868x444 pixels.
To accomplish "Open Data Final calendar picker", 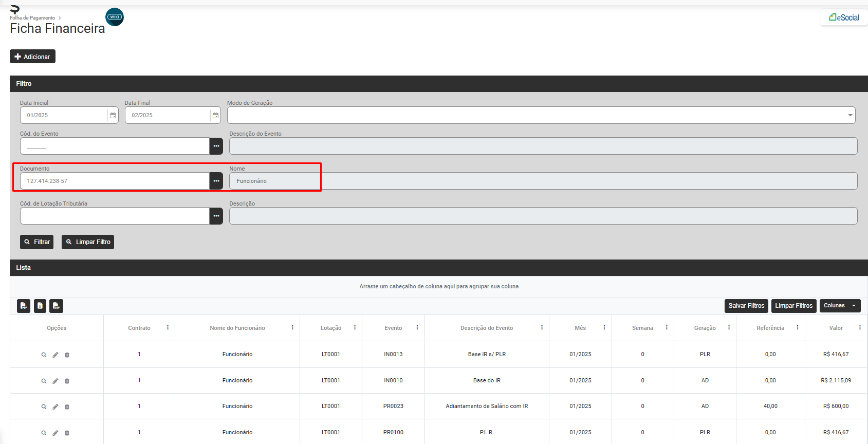I will (x=216, y=115).
